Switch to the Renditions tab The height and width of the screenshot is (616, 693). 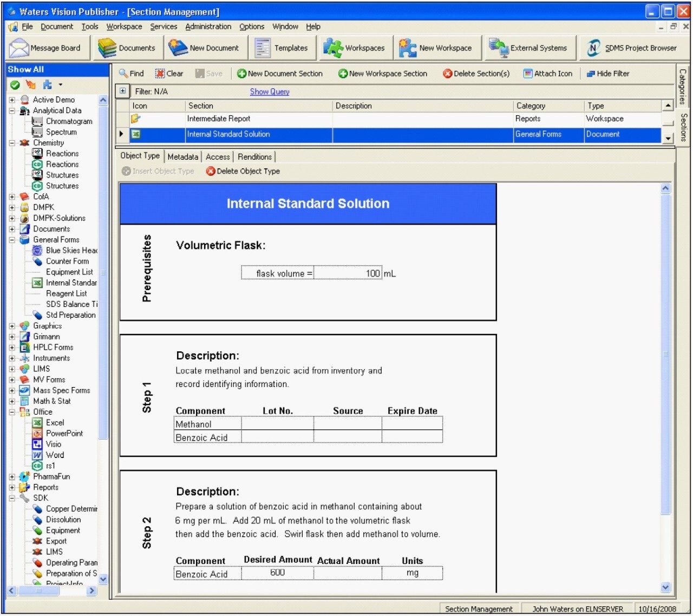[x=254, y=157]
